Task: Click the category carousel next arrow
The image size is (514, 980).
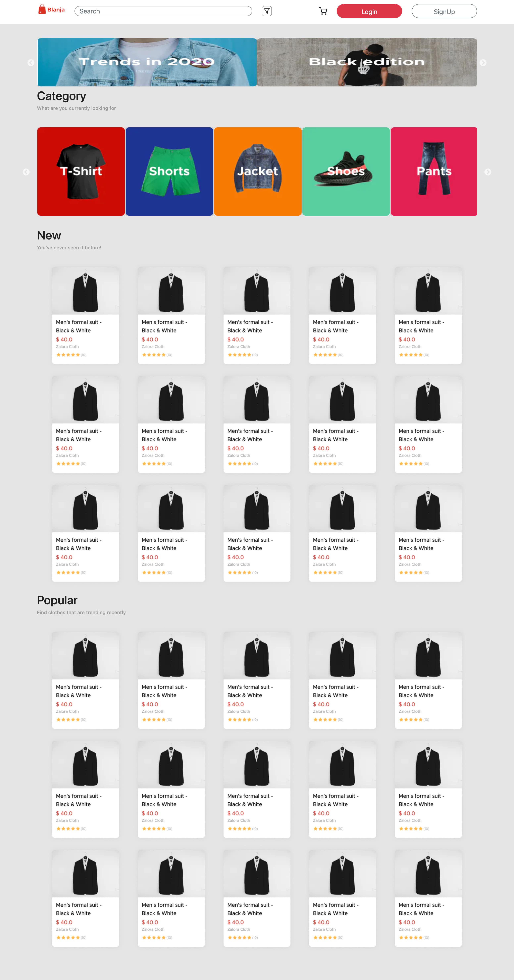Action: coord(488,172)
